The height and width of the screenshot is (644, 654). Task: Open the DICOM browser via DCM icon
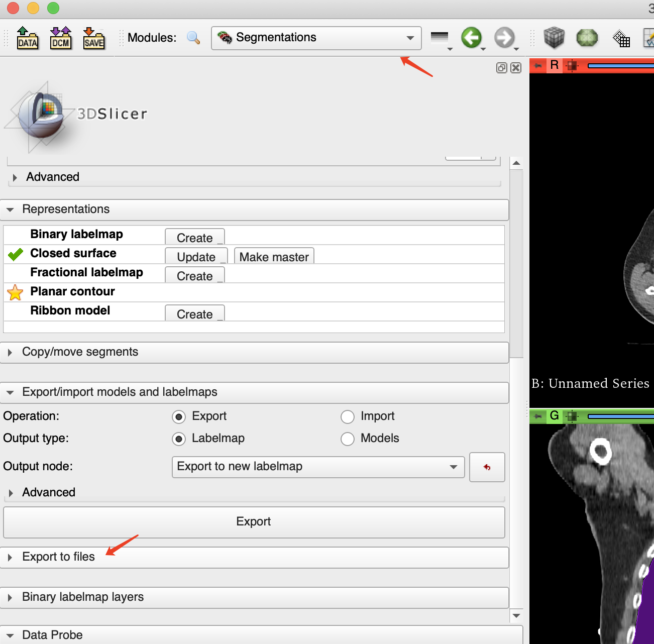(x=60, y=38)
